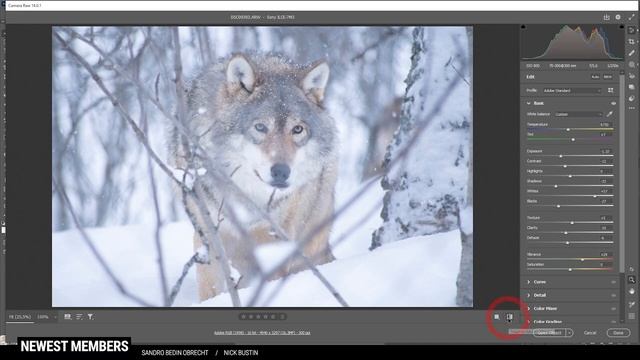
Task: Toggle highlight clipping warning in histogram
Action: (621, 27)
